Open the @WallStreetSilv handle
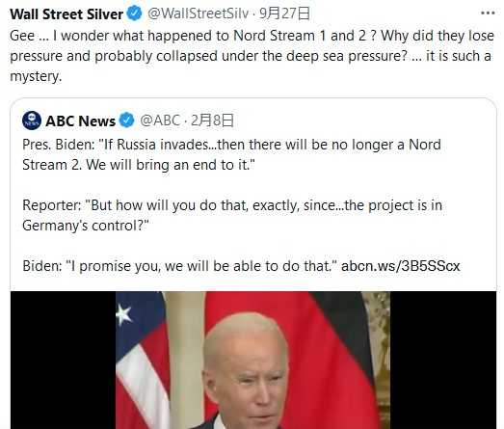Image resolution: width=504 pixels, height=429 pixels. [198, 13]
